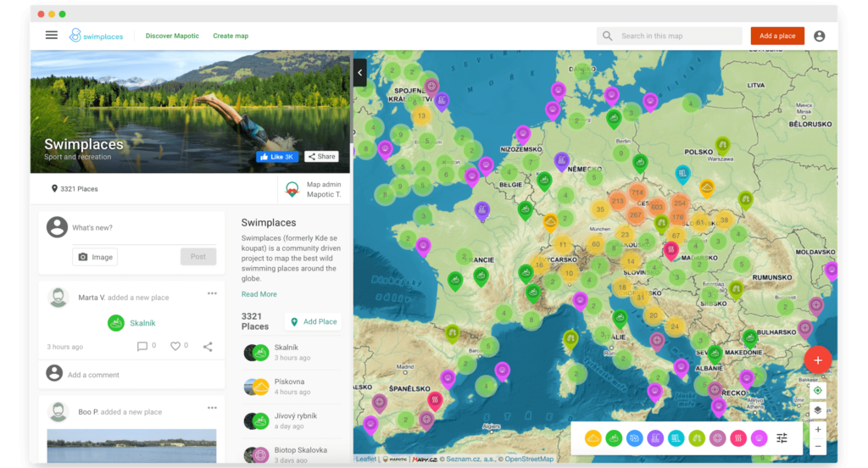The image size is (868, 468).
Task: Toggle the olive green river category filter
Action: (697, 438)
